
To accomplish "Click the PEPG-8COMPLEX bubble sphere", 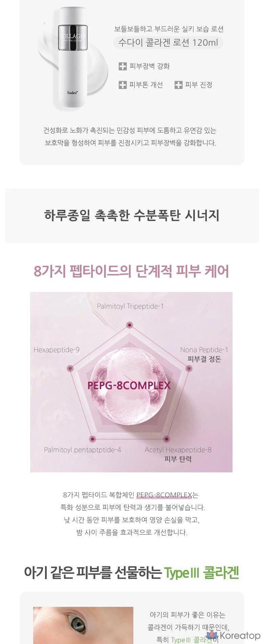I will coord(129,385).
